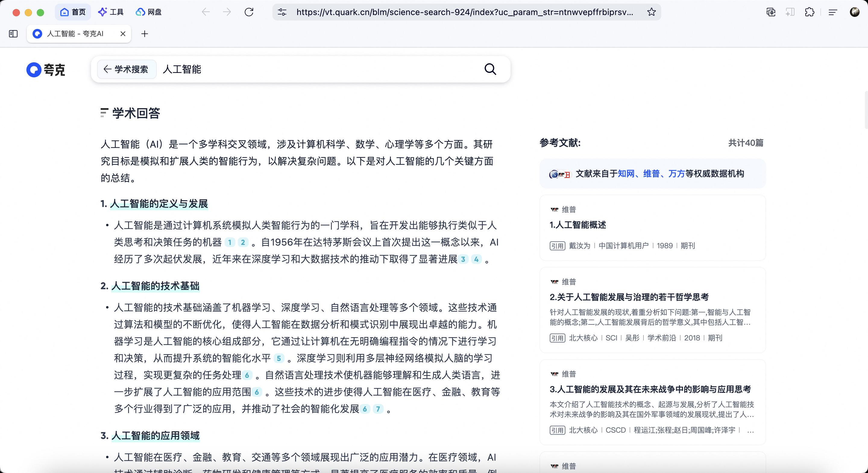Image resolution: width=868 pixels, height=473 pixels.
Task: Open reference 2 about 哲学思考
Action: (x=629, y=297)
